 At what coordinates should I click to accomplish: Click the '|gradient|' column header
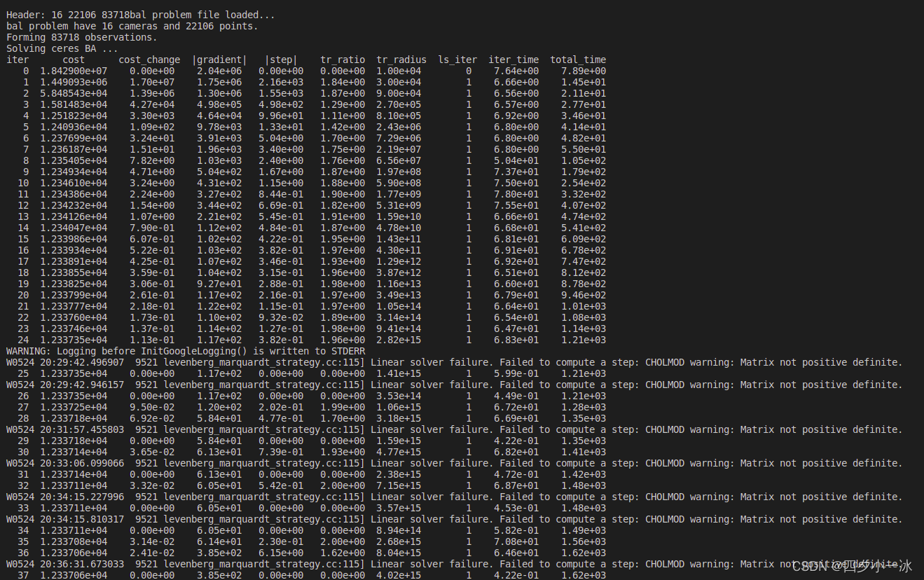point(219,60)
